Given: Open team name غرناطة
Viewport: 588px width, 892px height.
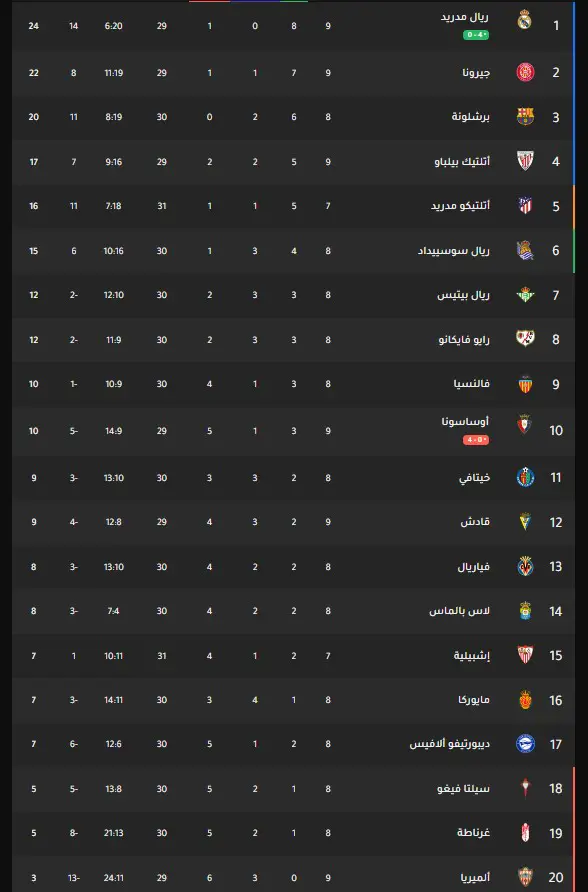Looking at the screenshot, I should click(x=473, y=833).
